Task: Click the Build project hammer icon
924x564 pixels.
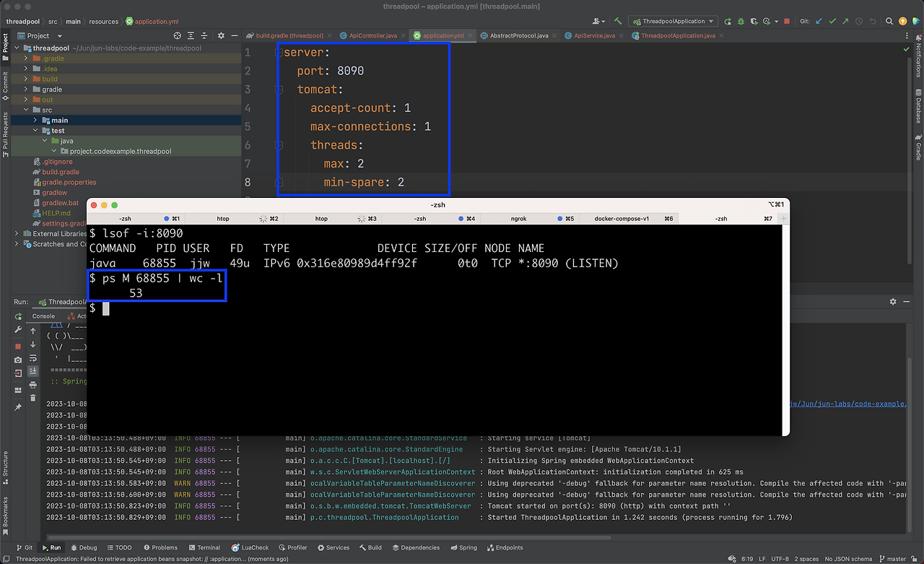Action: pos(618,22)
